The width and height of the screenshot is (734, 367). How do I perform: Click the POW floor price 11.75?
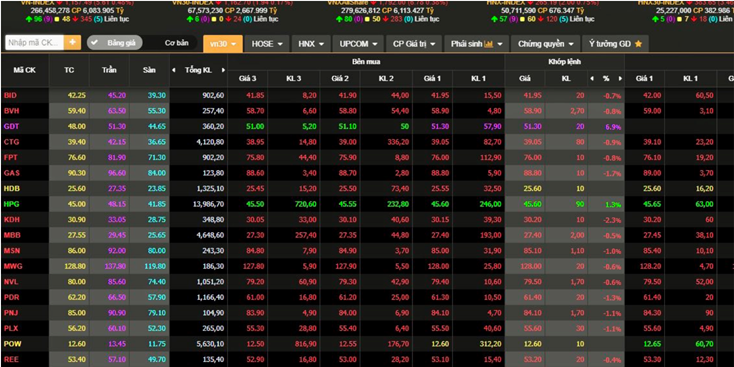(157, 344)
